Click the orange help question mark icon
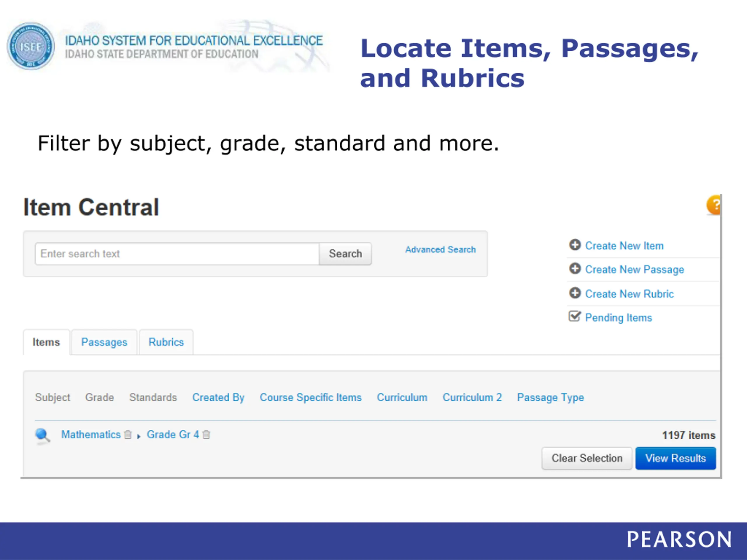The image size is (747, 560). click(x=713, y=204)
